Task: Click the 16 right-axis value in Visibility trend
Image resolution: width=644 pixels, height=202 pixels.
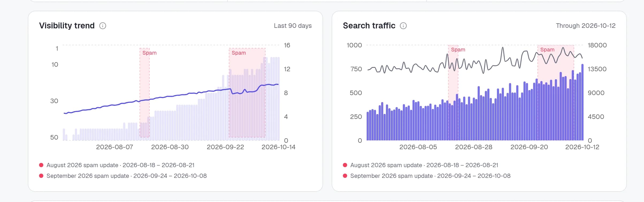Action: pyautogui.click(x=287, y=45)
